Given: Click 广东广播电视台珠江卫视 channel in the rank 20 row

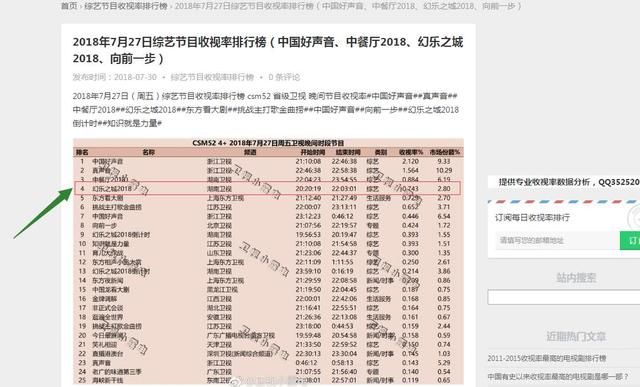Looking at the screenshot, I should (241, 335).
